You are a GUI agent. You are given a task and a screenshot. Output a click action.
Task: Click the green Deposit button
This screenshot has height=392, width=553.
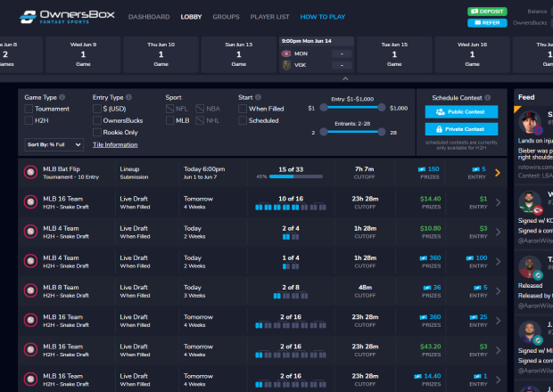point(487,12)
